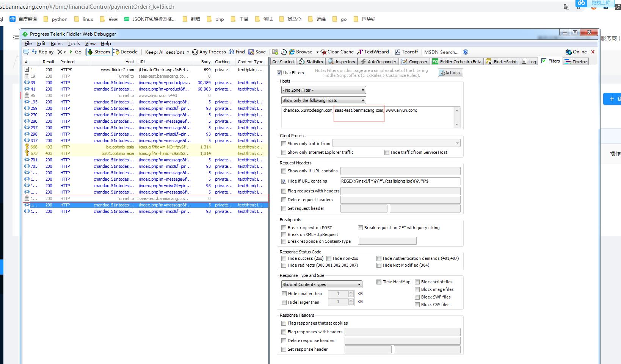Open the TextWizard tool

373,52
